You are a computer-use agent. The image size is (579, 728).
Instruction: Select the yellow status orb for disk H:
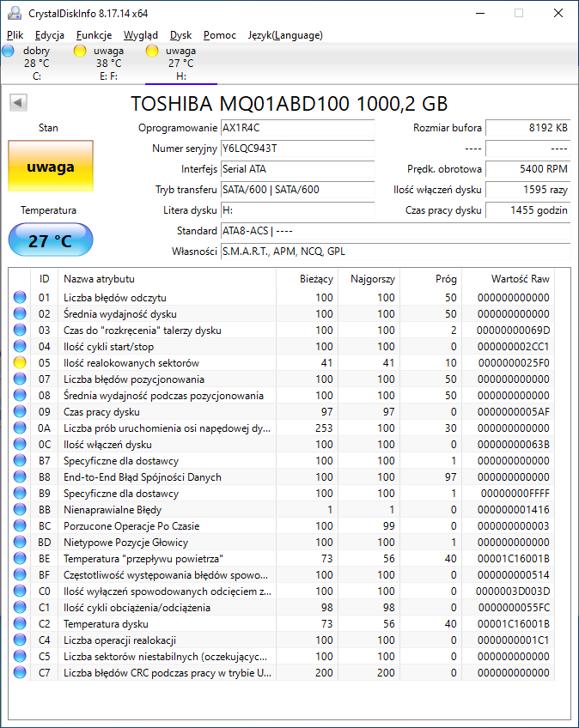tap(152, 51)
